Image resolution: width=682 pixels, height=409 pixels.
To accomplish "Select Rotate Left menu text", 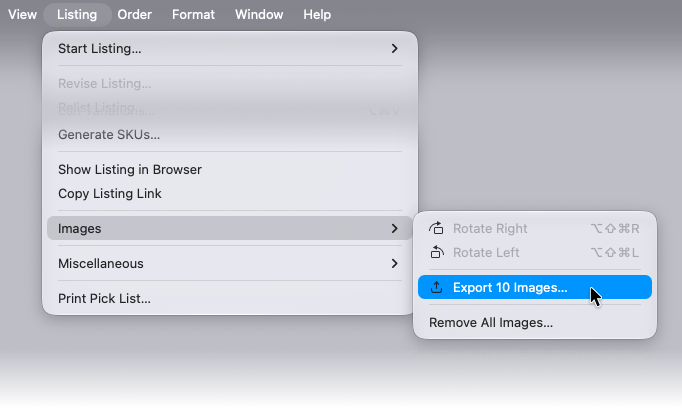I will 486,252.
